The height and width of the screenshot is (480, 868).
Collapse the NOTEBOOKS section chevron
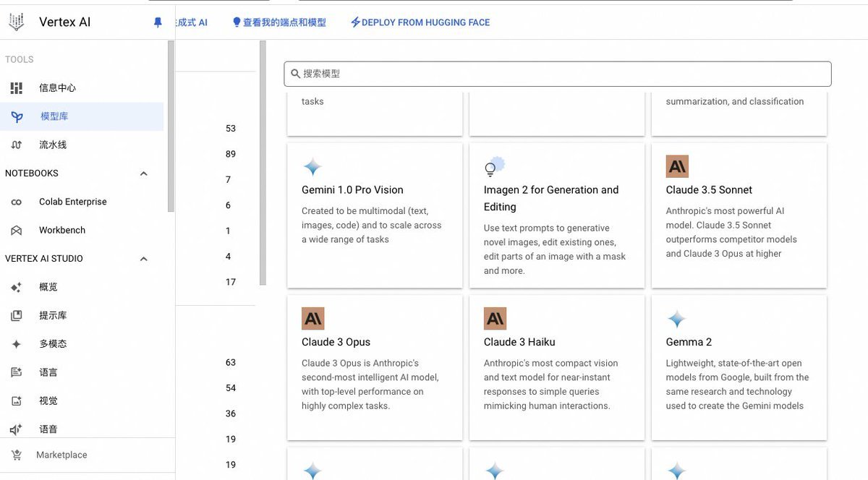coord(143,173)
